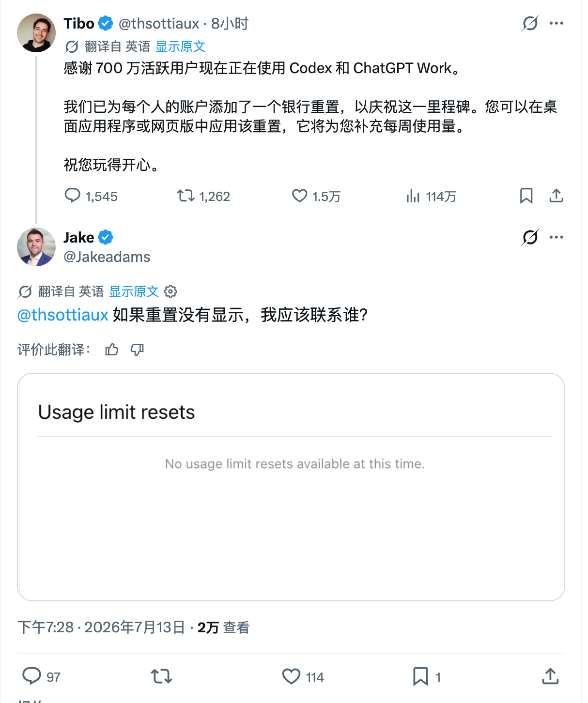Share Tibo's post via upload icon
This screenshot has width=588, height=703.
556,196
